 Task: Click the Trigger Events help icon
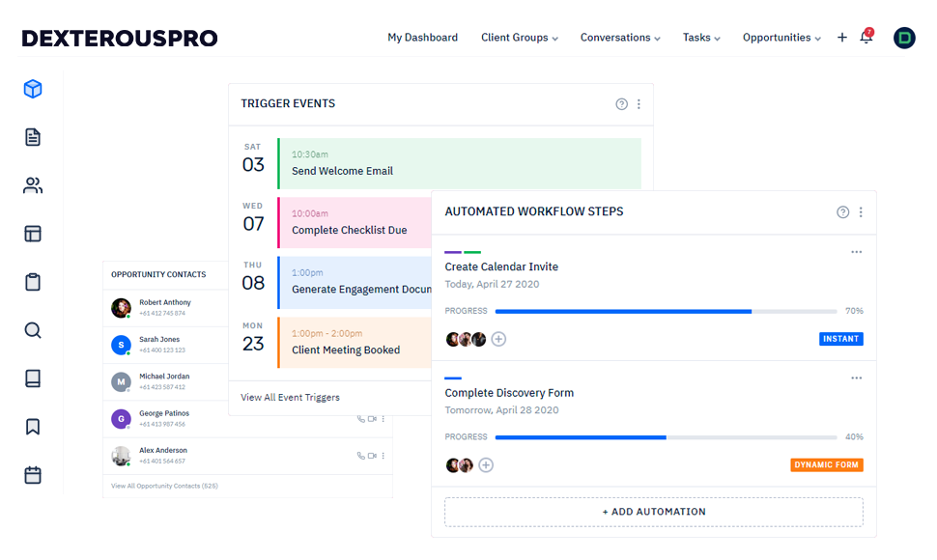tap(621, 104)
